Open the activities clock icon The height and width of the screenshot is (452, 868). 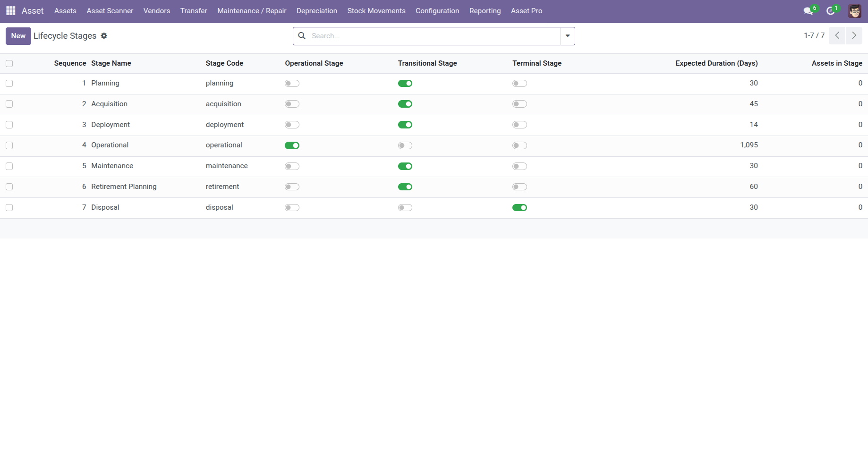(x=830, y=11)
